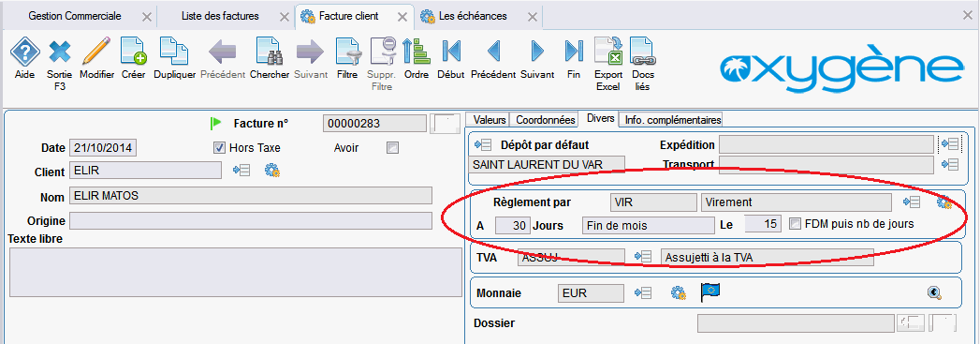Switch to the Les échéances tab

point(473,16)
